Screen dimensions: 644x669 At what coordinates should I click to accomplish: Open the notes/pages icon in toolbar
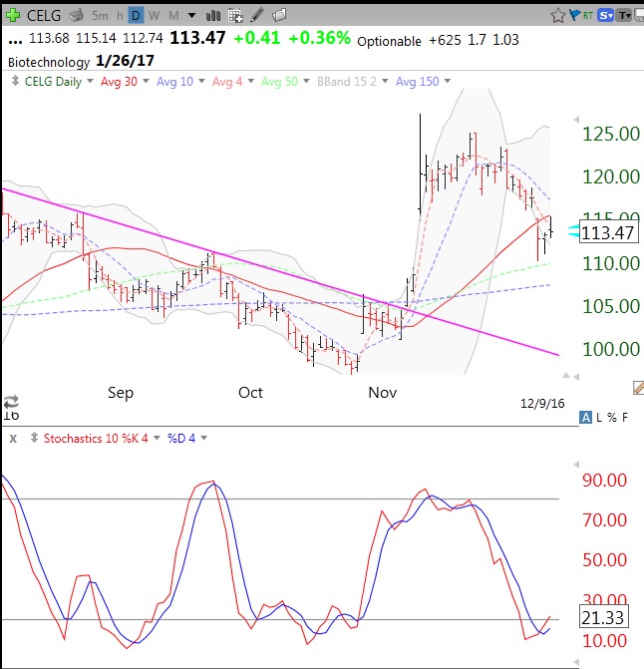(279, 16)
